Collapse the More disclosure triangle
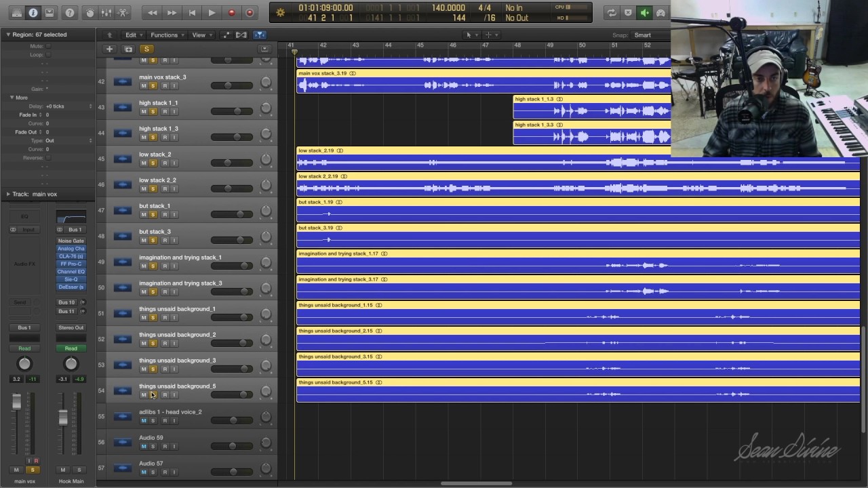This screenshot has height=488, width=868. pos(12,98)
